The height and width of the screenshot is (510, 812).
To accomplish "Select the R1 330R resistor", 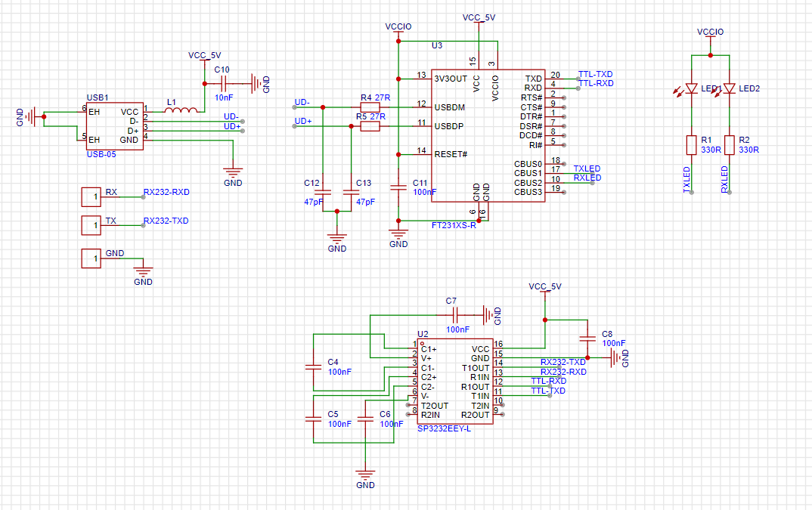I will 690,145.
